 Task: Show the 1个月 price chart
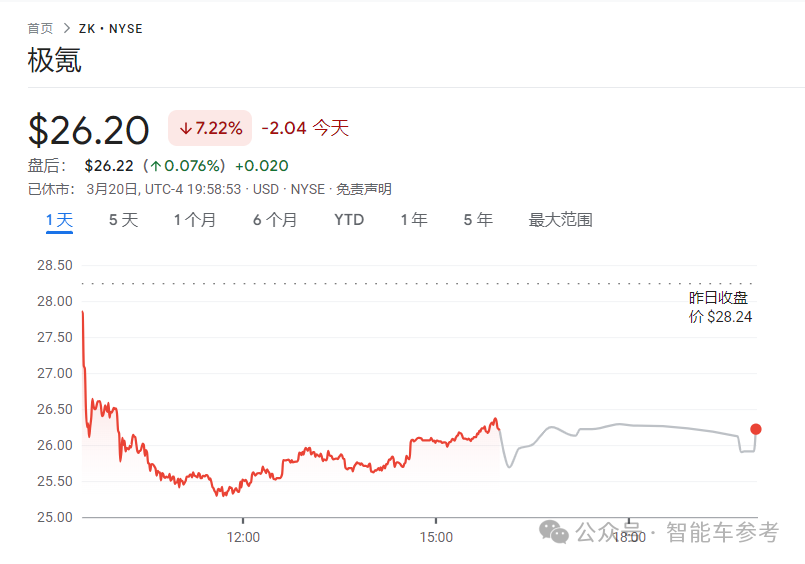194,220
